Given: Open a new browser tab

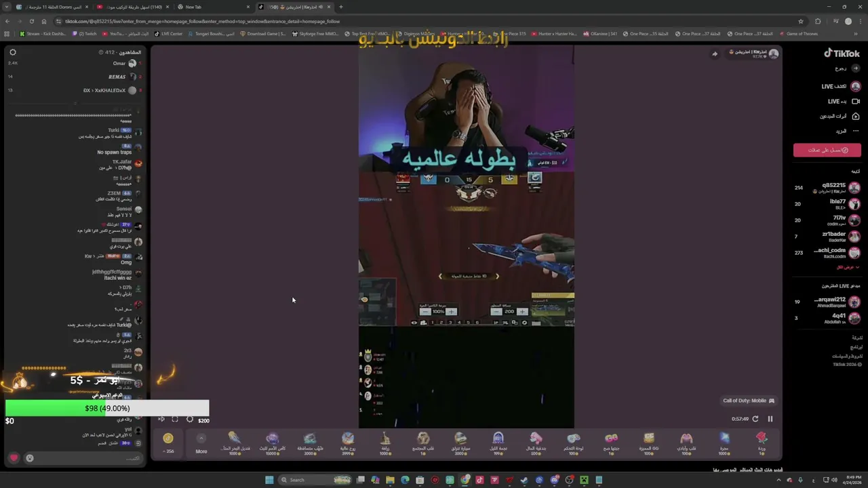Looking at the screenshot, I should point(340,7).
